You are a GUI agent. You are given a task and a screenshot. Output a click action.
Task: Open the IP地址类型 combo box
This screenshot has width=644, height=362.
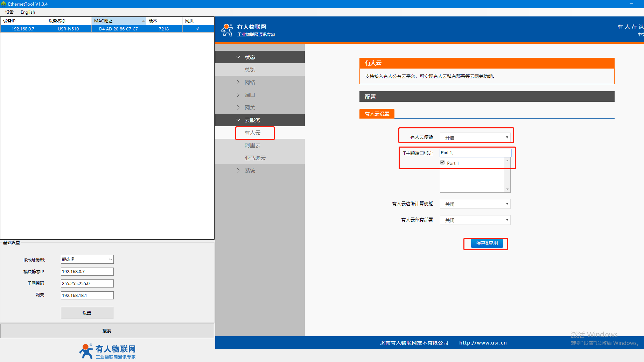[87, 259]
